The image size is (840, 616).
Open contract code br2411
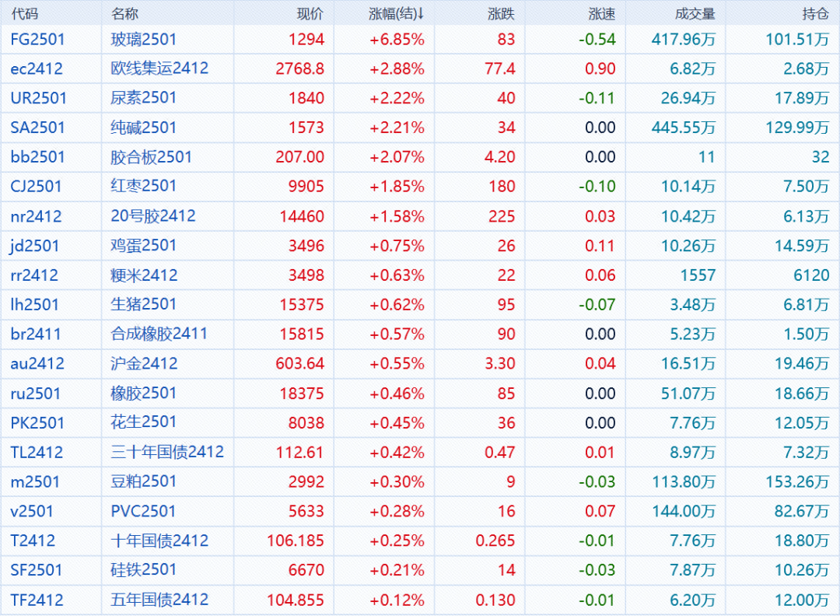point(35,334)
